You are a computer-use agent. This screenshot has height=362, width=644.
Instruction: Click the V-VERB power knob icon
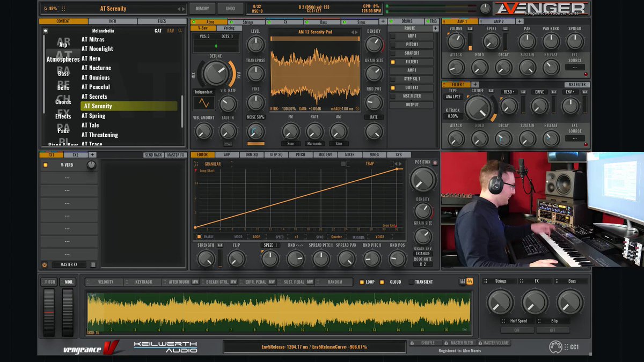point(91,165)
